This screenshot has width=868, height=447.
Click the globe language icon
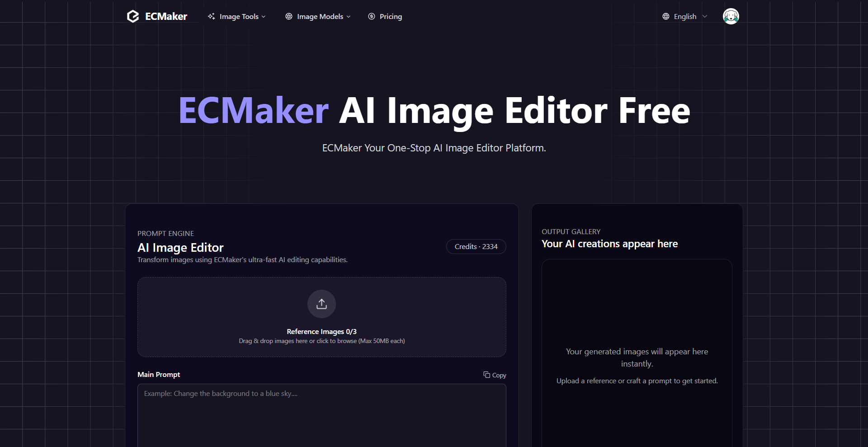(665, 16)
